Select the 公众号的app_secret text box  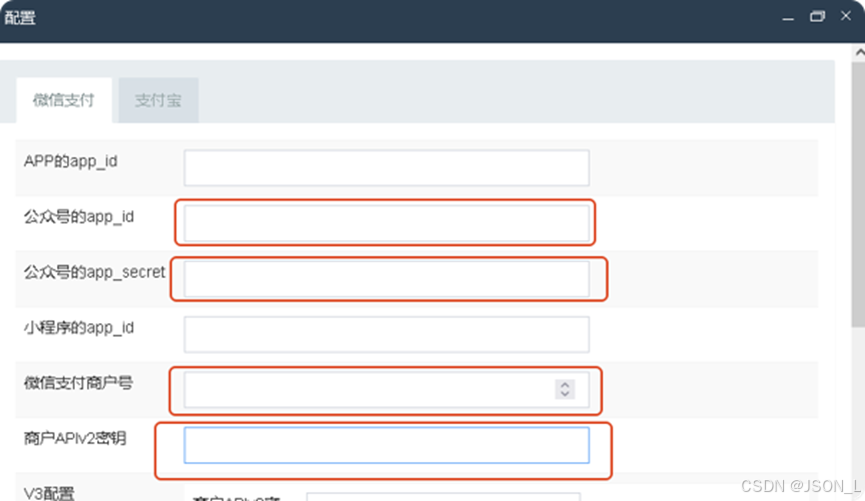(x=386, y=279)
